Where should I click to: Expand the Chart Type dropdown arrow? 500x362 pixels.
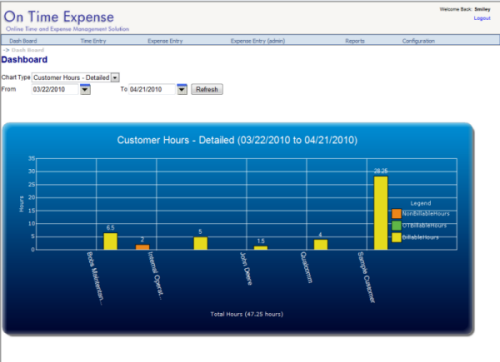coord(115,78)
